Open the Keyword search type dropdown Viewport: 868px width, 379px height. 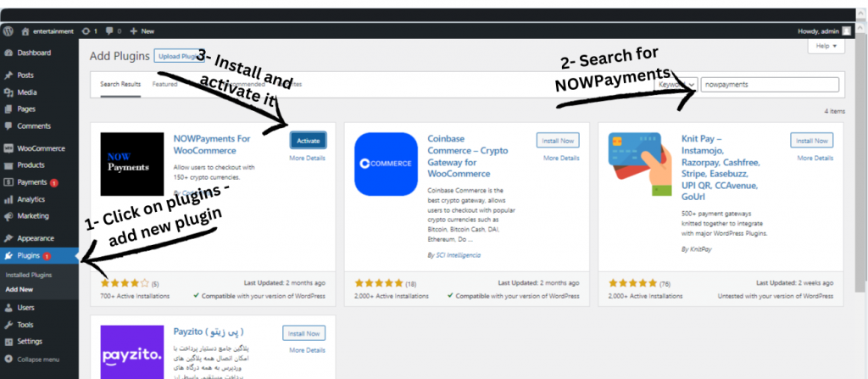tap(677, 85)
